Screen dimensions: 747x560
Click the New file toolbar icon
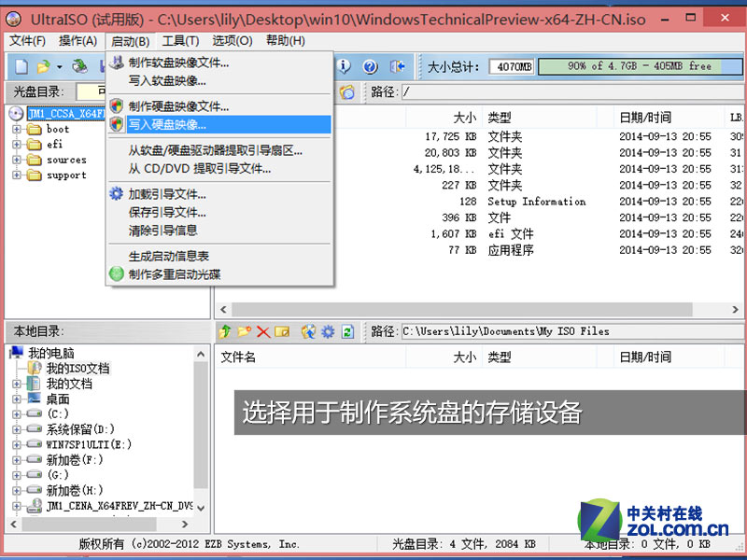(x=21, y=66)
